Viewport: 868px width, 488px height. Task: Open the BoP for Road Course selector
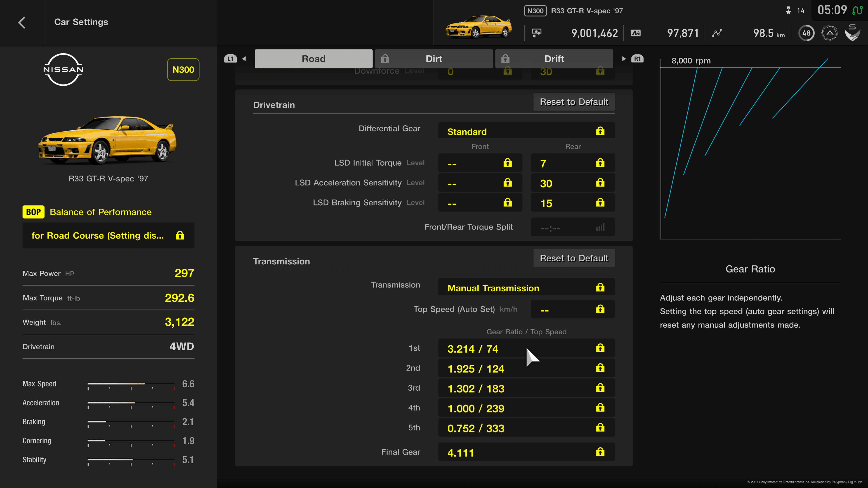(108, 235)
